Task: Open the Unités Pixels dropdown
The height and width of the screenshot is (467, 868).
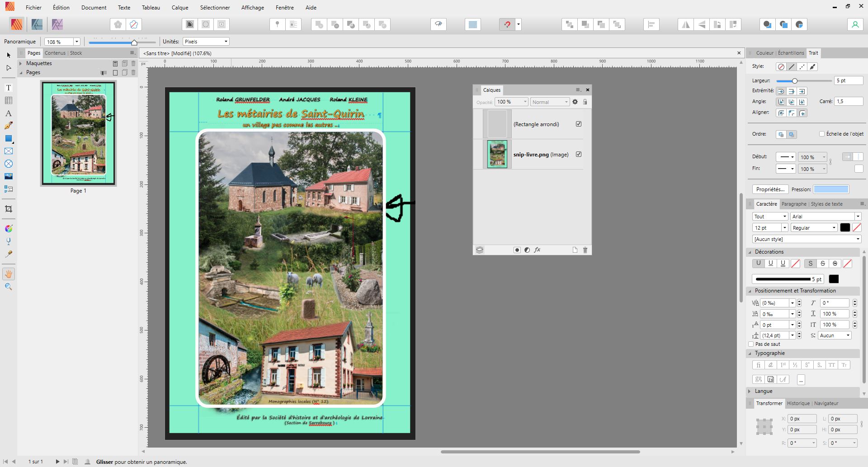Action: (206, 42)
